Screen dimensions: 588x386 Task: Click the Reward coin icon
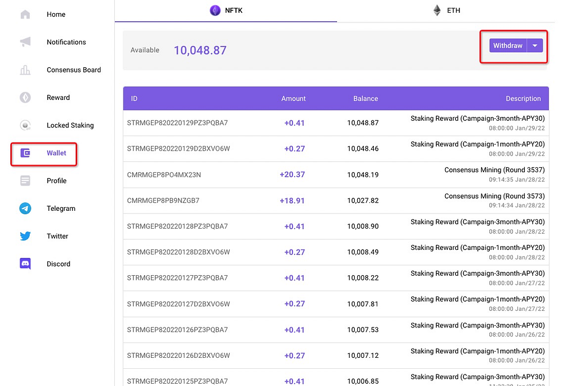[25, 98]
